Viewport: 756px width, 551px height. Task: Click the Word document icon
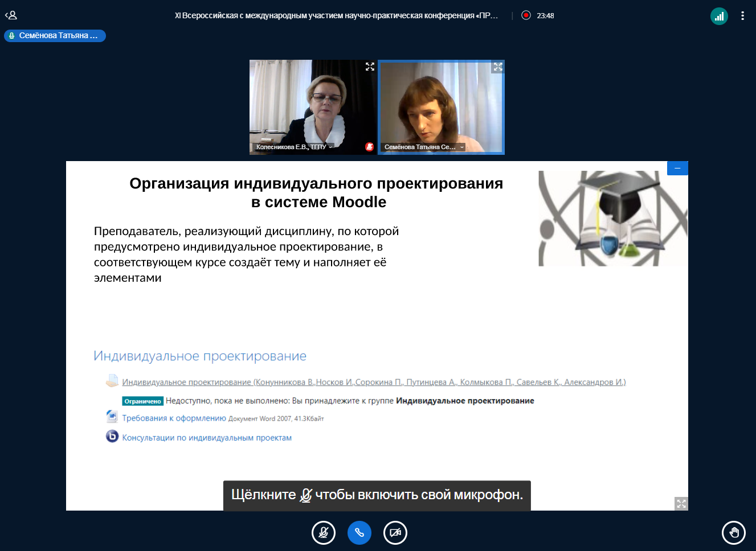112,417
